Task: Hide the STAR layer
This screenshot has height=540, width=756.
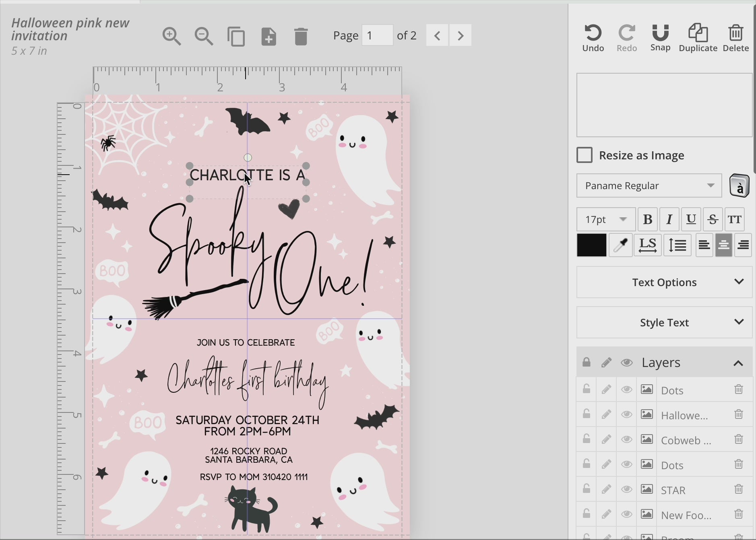Action: (x=626, y=490)
